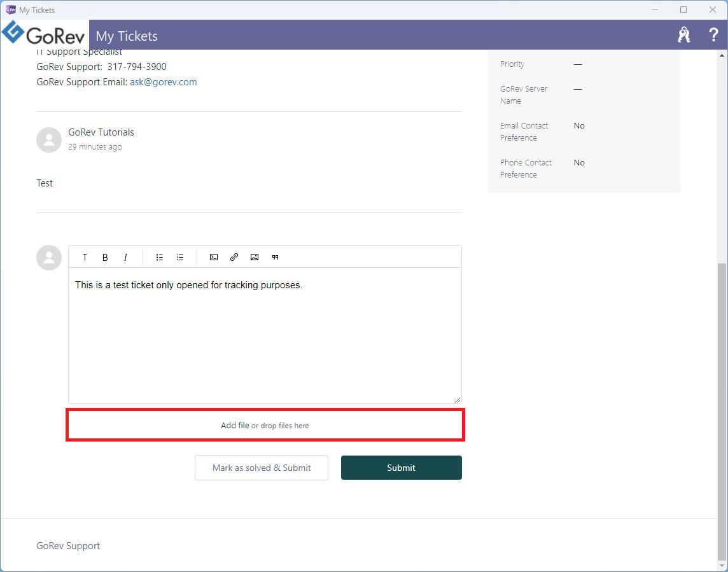
Task: Click Mark as solved & Submit
Action: [262, 468]
